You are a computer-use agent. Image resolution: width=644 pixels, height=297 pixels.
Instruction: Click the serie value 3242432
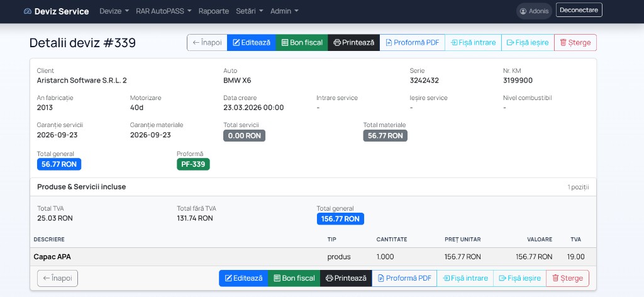pos(425,81)
